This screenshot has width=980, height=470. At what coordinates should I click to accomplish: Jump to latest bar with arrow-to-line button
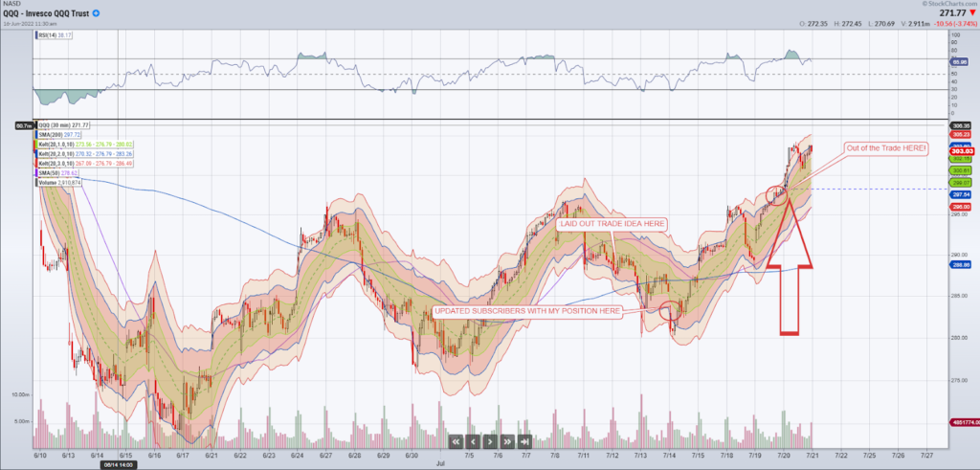pyautogui.click(x=525, y=441)
